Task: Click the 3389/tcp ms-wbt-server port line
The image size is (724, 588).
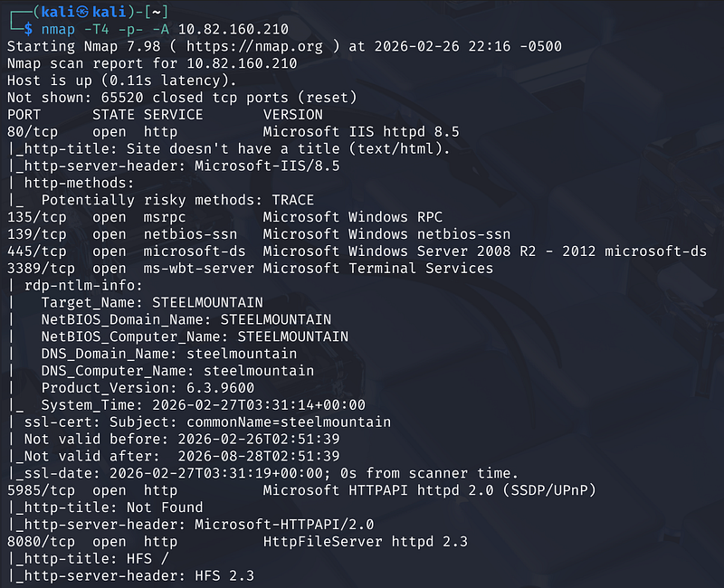Action: coord(250,268)
